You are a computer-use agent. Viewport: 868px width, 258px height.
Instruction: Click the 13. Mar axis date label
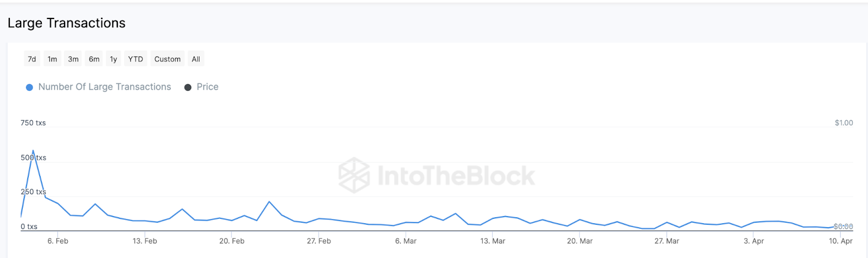pos(493,241)
